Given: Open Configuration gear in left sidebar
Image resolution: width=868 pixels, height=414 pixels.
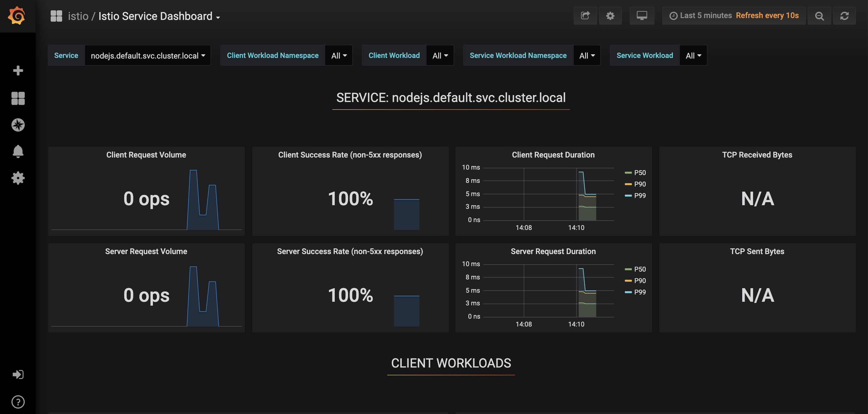Looking at the screenshot, I should pyautogui.click(x=18, y=178).
